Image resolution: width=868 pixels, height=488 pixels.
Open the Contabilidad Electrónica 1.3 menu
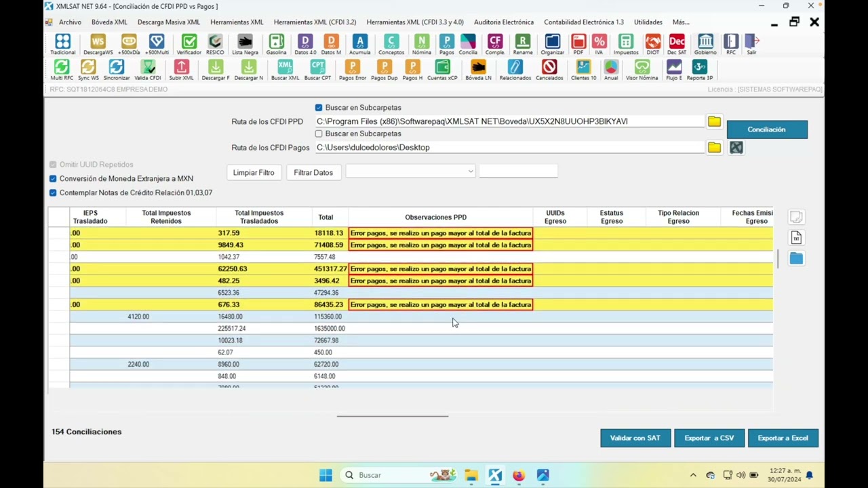click(584, 22)
